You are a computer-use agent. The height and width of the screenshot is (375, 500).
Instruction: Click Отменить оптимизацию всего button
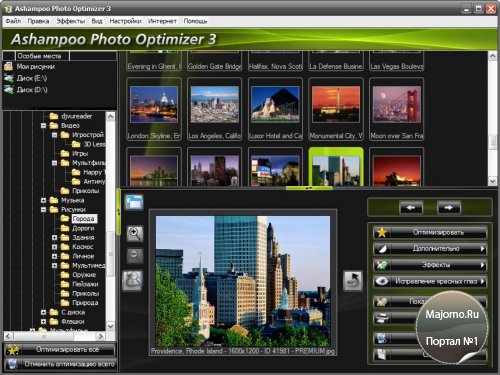(60, 364)
